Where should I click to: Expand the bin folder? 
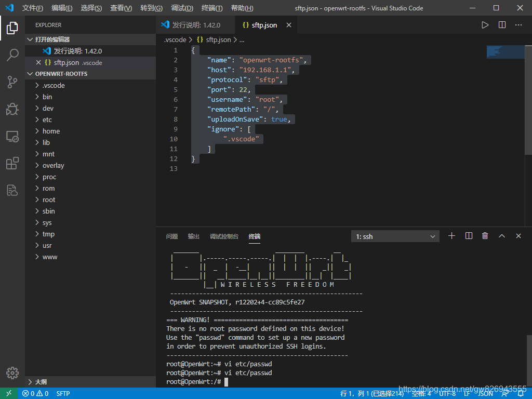click(x=90, y=97)
